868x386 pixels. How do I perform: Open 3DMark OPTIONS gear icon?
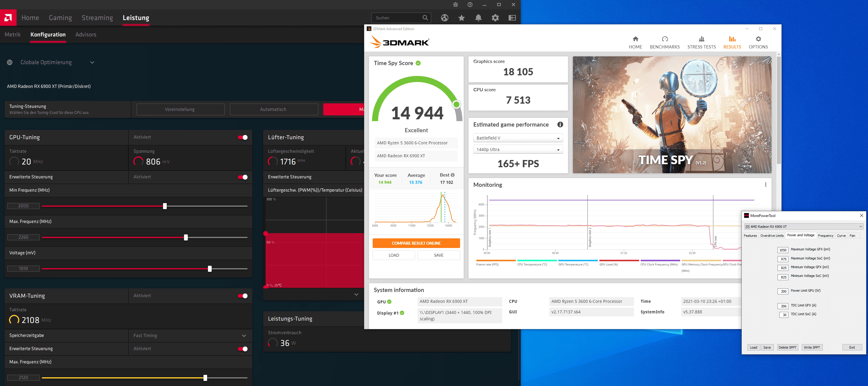pyautogui.click(x=758, y=39)
